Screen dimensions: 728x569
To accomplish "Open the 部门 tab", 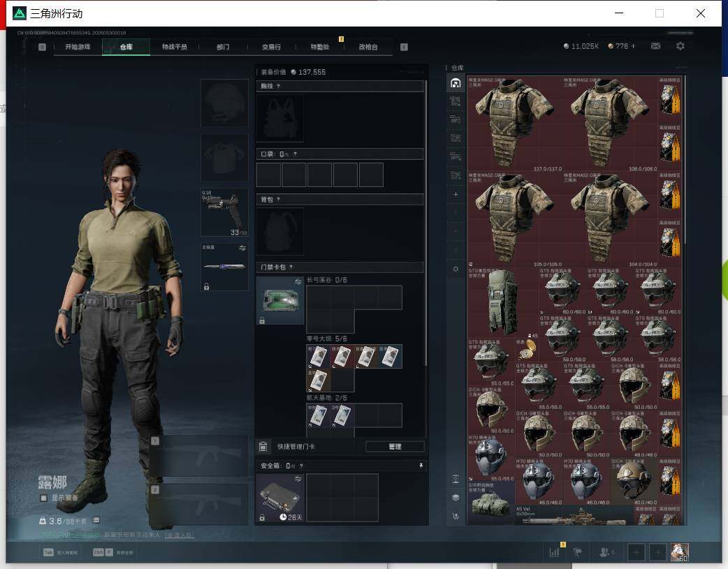I will pyautogui.click(x=223, y=47).
